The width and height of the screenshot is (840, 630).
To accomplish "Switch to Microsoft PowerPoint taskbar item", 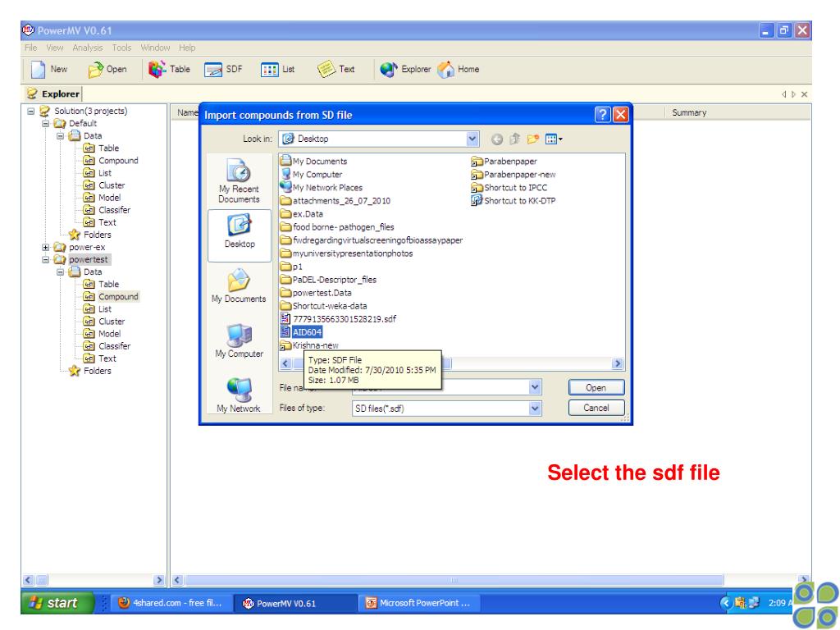I will pos(419,603).
